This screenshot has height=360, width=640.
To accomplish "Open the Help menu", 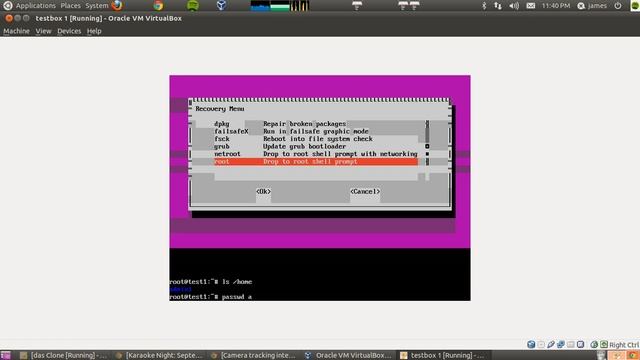I will [x=94, y=31].
